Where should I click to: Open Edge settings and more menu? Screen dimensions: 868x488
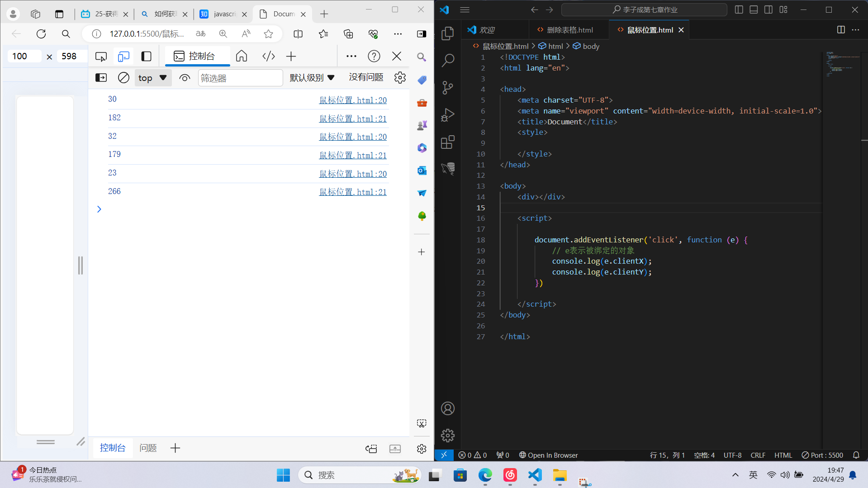tap(398, 34)
